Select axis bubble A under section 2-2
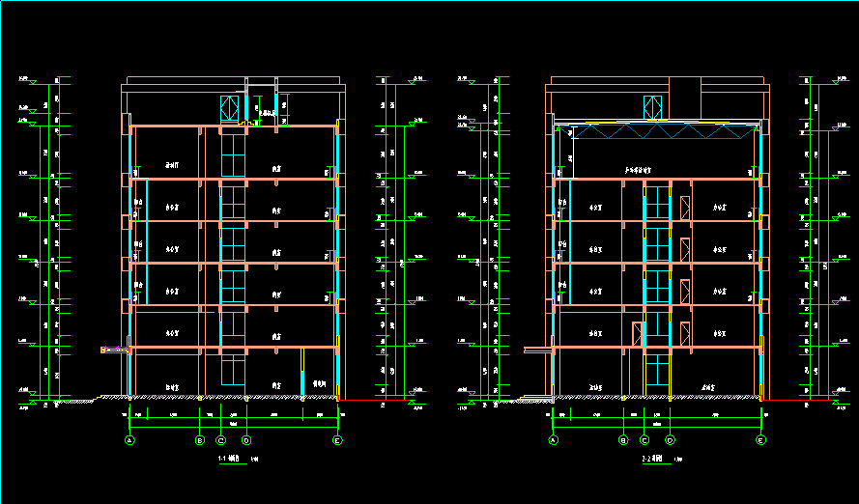The height and width of the screenshot is (504, 859). pos(554,440)
